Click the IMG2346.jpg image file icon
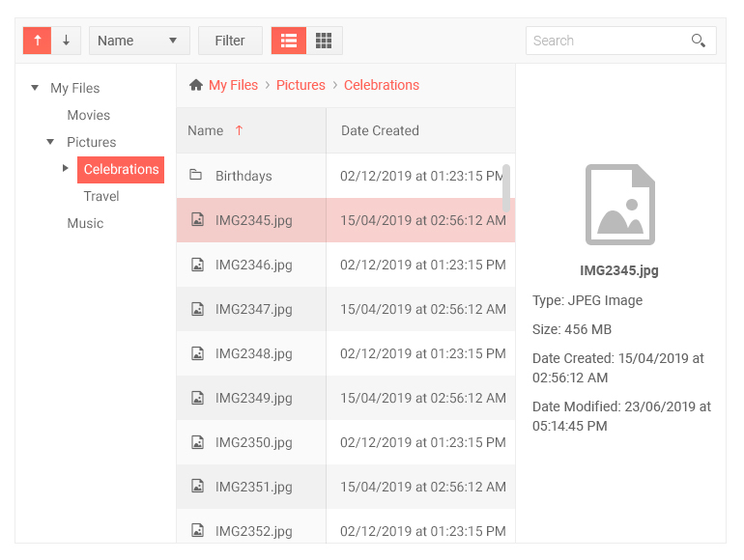 coord(197,265)
